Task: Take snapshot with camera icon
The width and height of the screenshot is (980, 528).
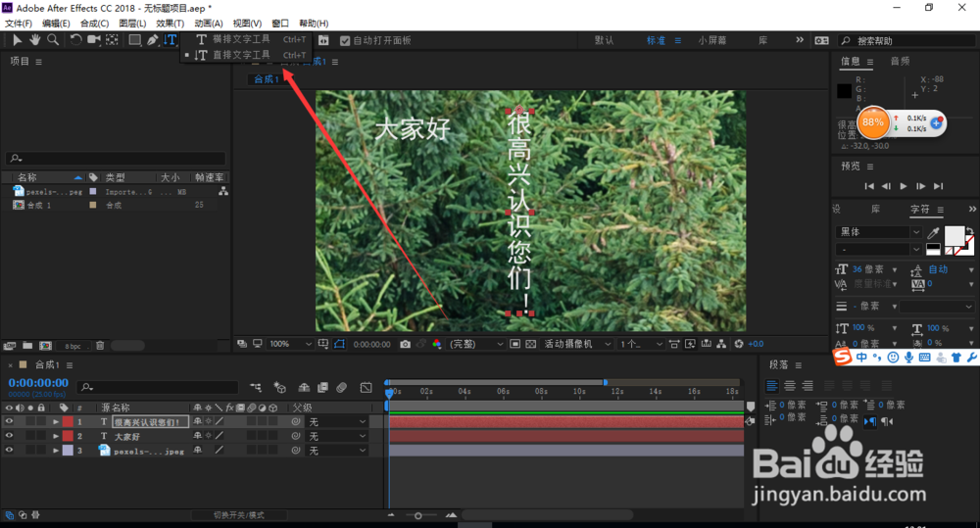Action: click(x=405, y=344)
